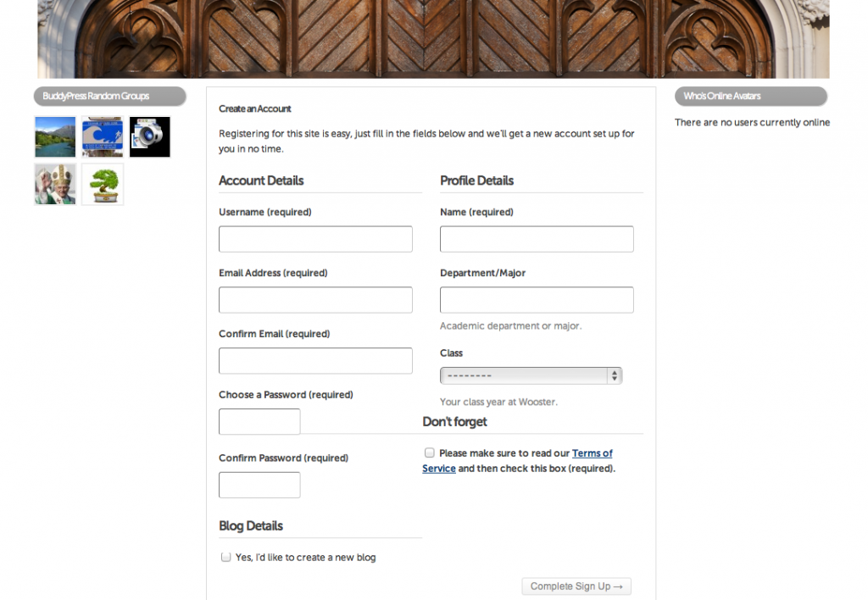Expand the Class year dropdown

(531, 375)
